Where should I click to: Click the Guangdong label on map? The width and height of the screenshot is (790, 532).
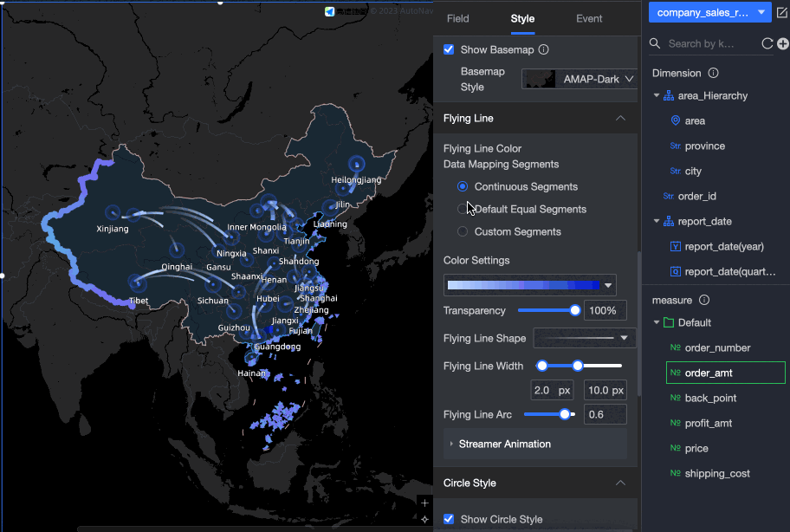pyautogui.click(x=277, y=347)
